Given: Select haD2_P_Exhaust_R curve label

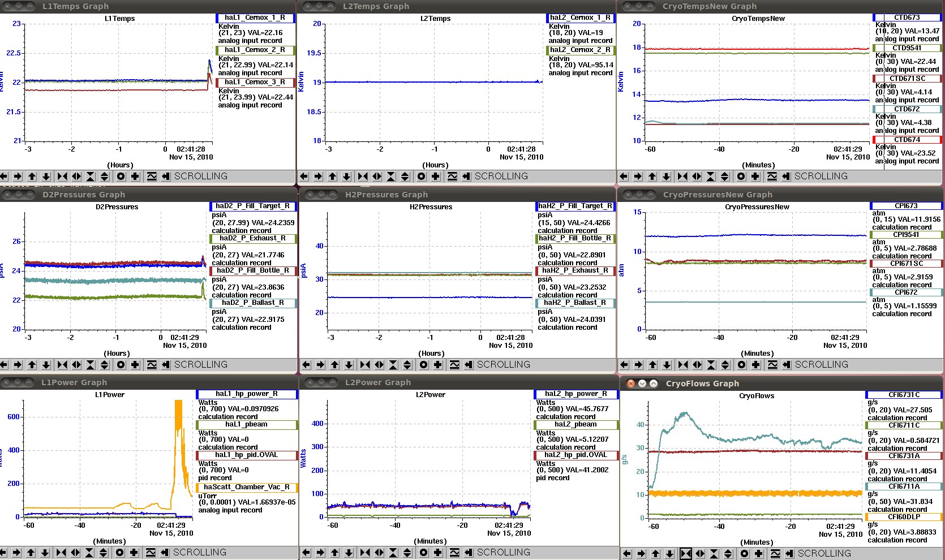Looking at the screenshot, I should tap(253, 238).
